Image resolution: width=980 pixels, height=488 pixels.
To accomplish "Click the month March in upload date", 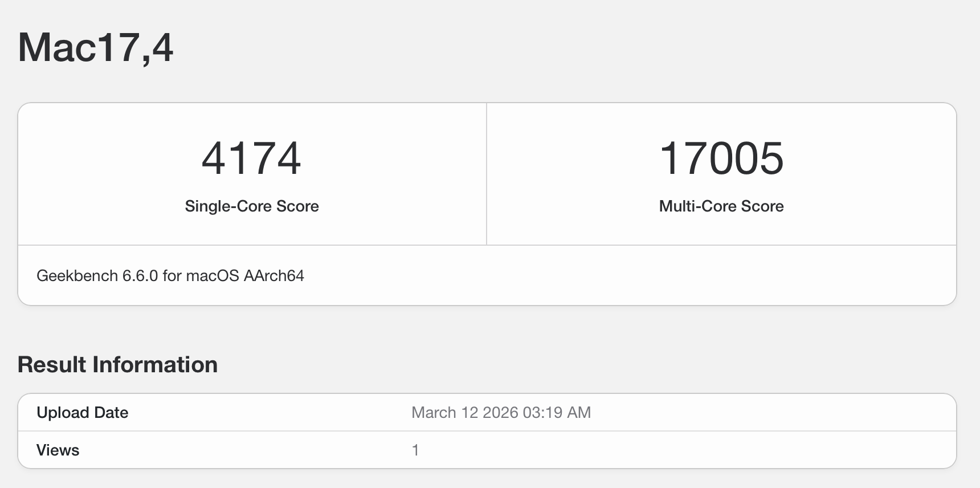I will [434, 413].
